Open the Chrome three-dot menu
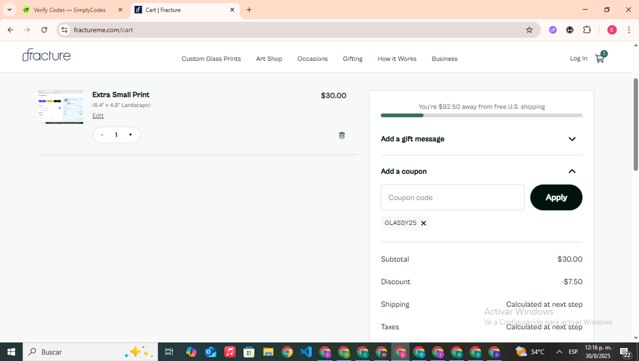The height and width of the screenshot is (361, 639). click(x=629, y=30)
